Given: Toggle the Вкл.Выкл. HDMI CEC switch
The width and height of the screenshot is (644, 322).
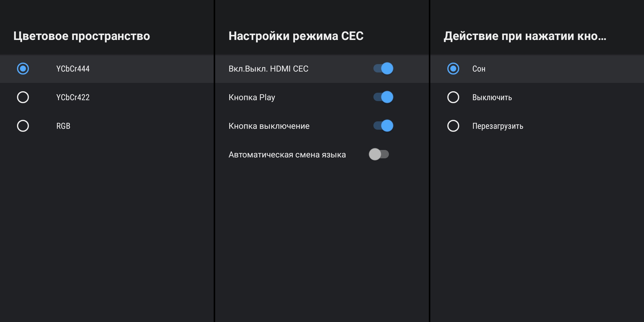Looking at the screenshot, I should (x=383, y=69).
